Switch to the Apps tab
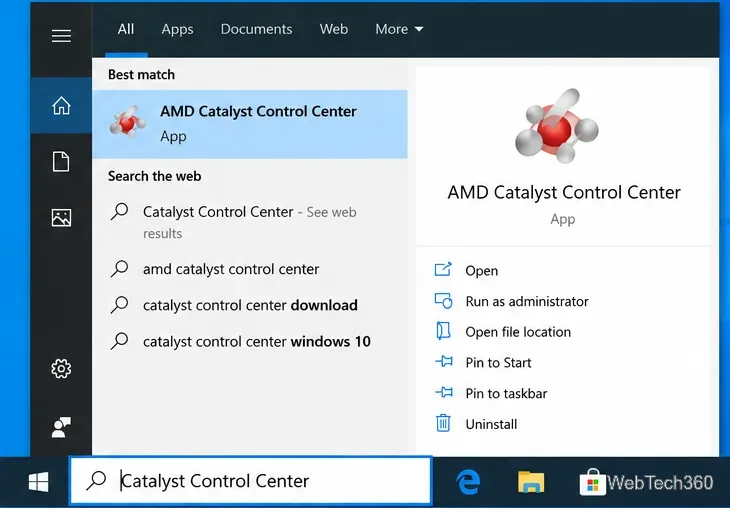The width and height of the screenshot is (730, 508). [177, 29]
